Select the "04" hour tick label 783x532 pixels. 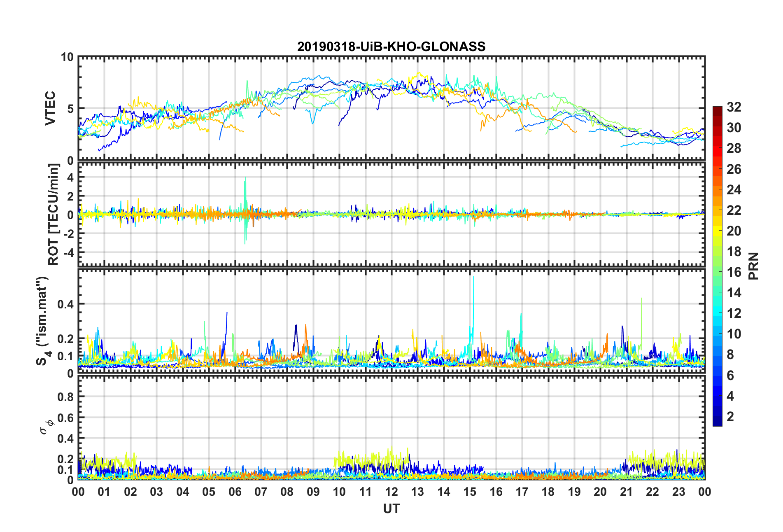pyautogui.click(x=183, y=492)
